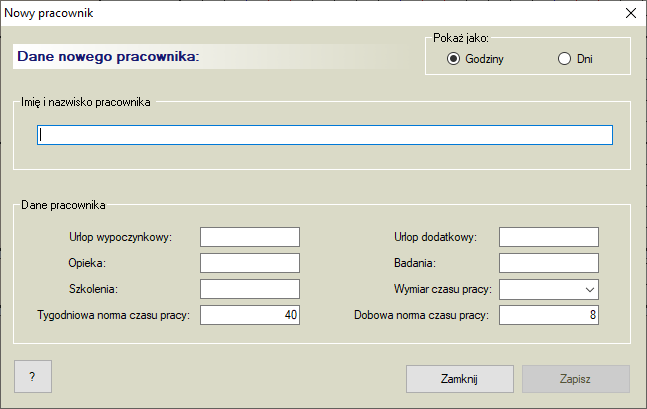Click the Zapisz button

(x=574, y=379)
